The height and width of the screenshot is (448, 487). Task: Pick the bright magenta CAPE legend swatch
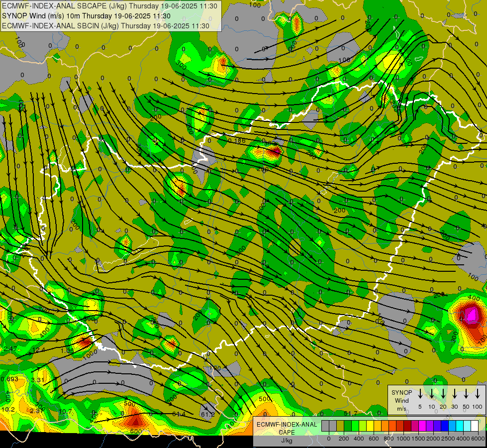point(422,426)
